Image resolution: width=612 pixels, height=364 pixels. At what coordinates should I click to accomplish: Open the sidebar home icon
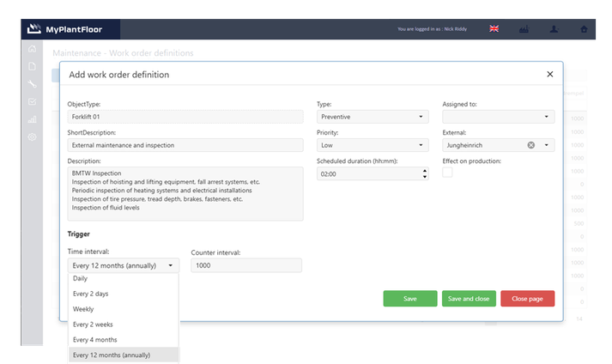32,49
